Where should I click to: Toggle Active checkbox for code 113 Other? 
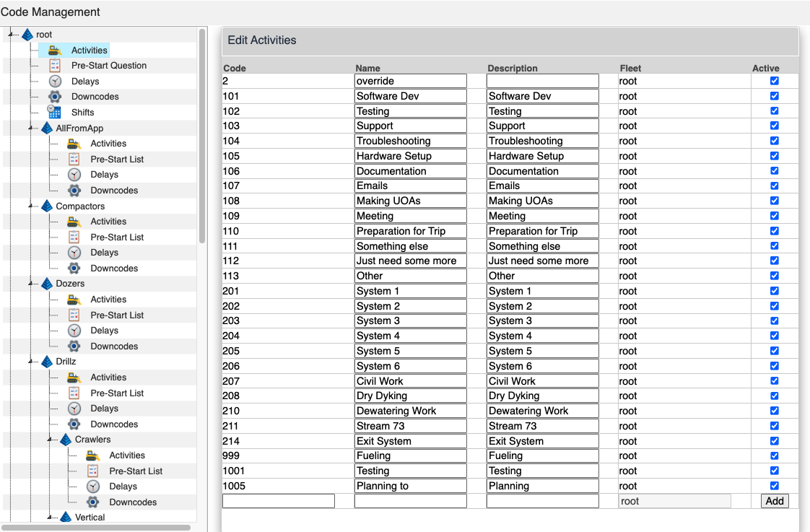(775, 276)
